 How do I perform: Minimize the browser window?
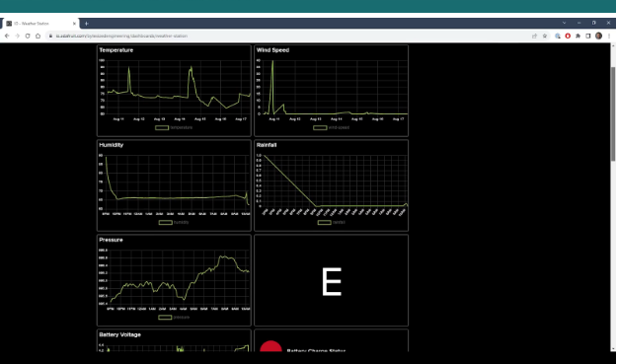tap(578, 23)
